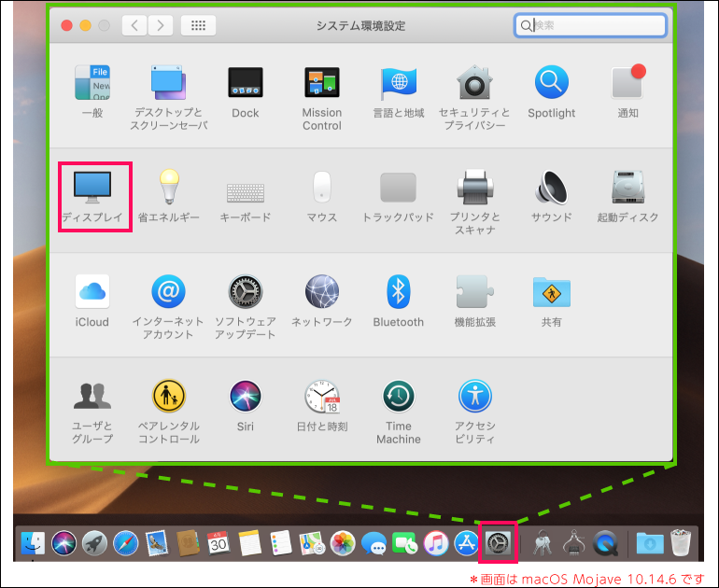Open Reminders in the Dock
The width and height of the screenshot is (719, 588).
281,543
